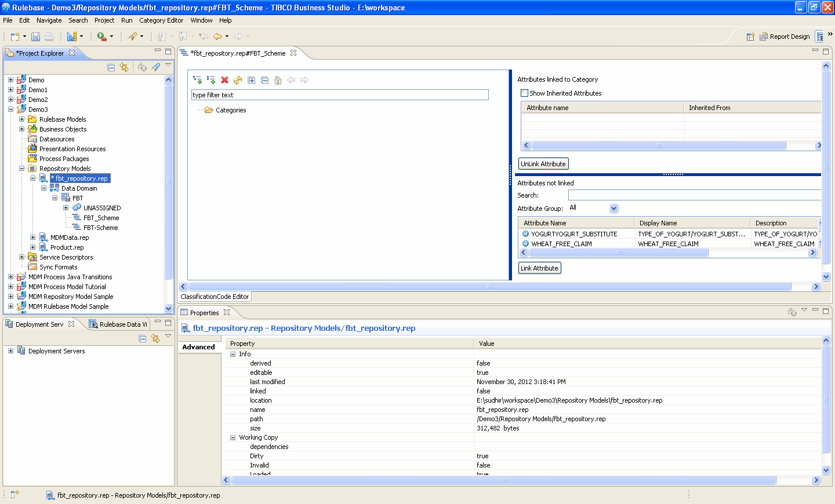Click the type filter text field
This screenshot has width=835, height=504.
tap(340, 95)
